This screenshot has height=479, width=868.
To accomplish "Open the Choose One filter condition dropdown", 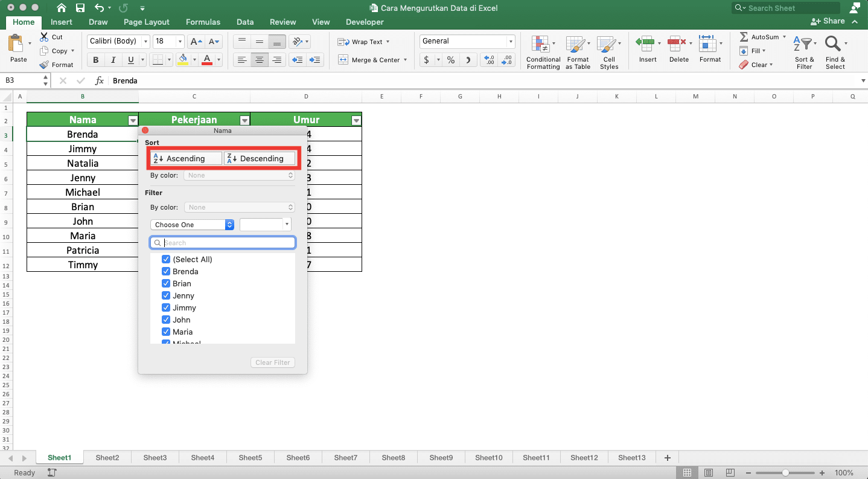I will click(192, 225).
